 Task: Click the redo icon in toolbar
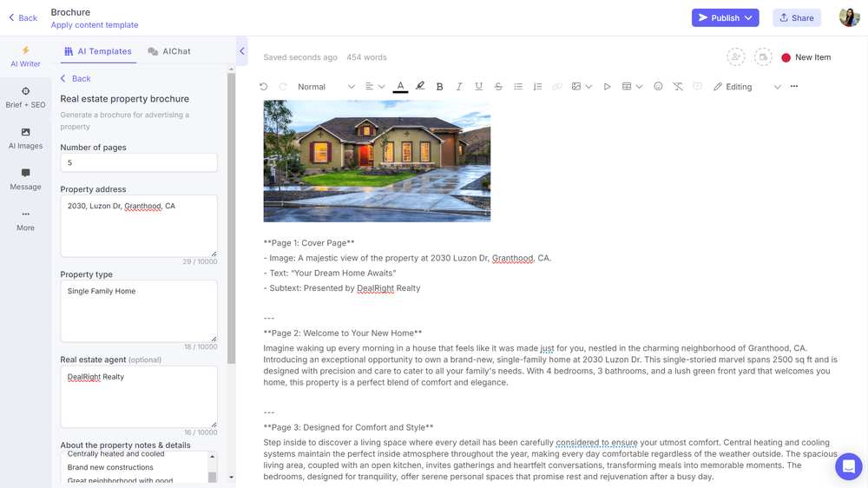tap(283, 87)
